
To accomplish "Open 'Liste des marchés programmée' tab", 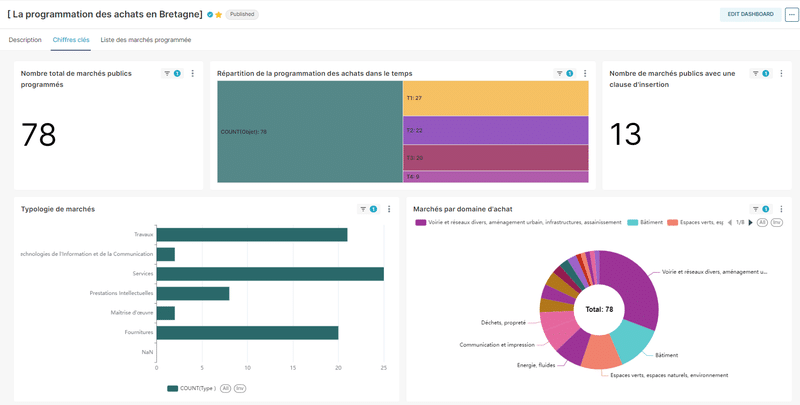I will (x=146, y=40).
